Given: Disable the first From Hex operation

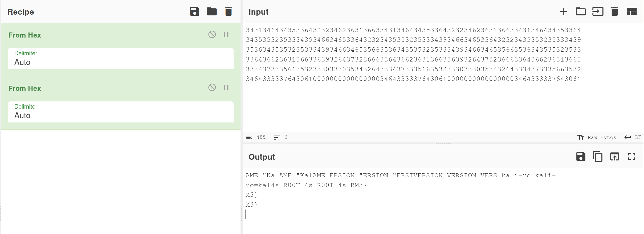Looking at the screenshot, I should coord(212,34).
